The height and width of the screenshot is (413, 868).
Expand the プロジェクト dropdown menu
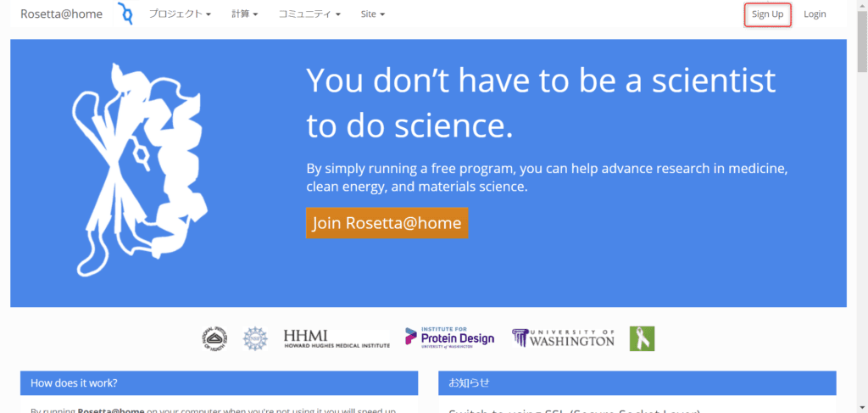click(x=180, y=14)
